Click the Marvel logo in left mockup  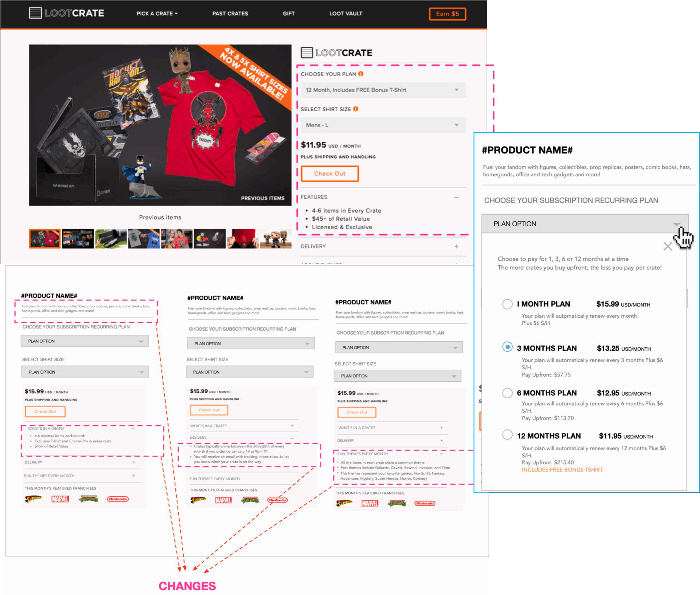point(60,499)
